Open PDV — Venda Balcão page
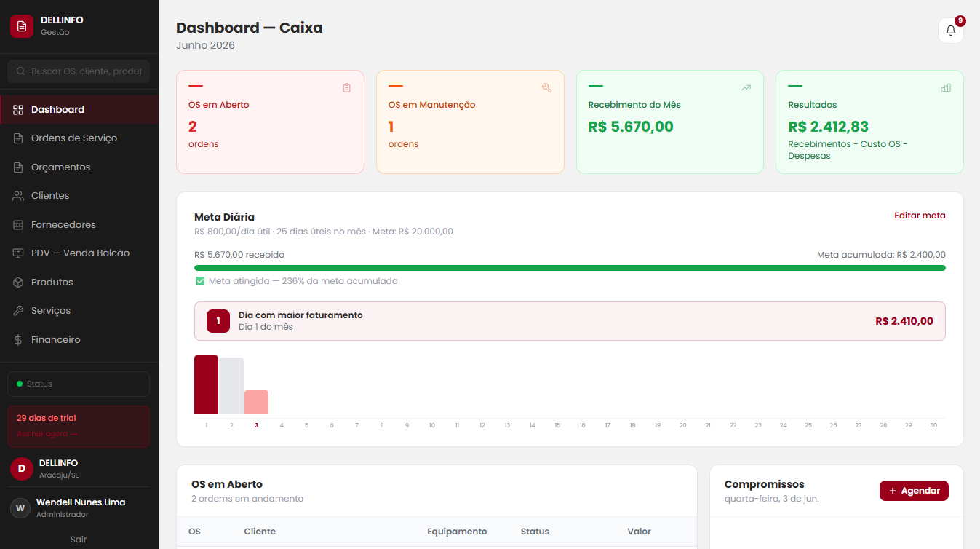 click(79, 253)
